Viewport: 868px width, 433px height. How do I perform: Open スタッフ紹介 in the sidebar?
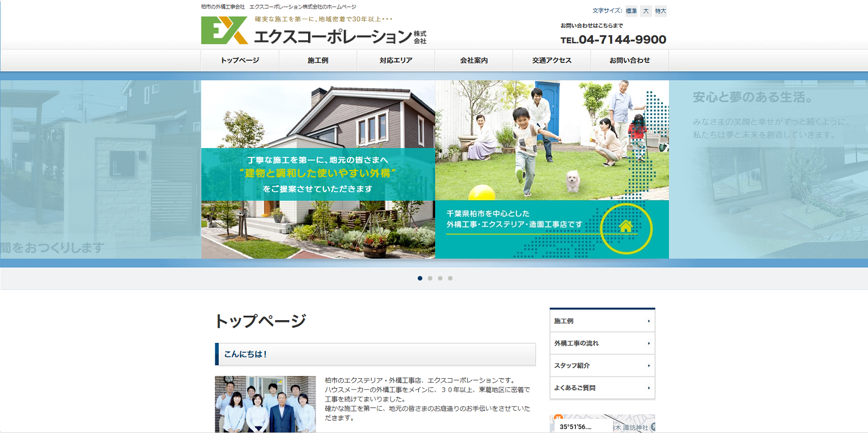tap(602, 366)
